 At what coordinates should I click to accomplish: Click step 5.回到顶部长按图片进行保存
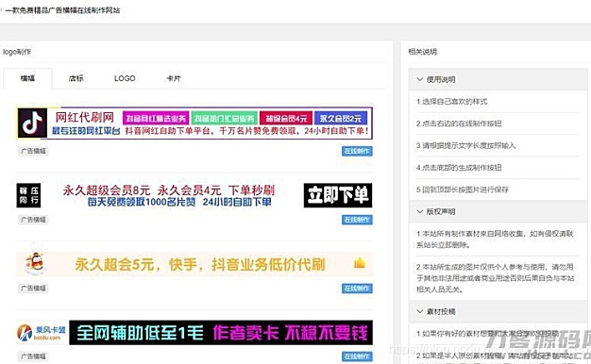(463, 190)
